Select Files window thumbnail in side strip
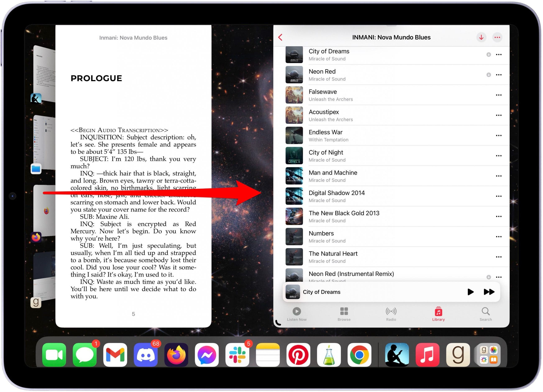543x392 pixels. click(x=44, y=142)
